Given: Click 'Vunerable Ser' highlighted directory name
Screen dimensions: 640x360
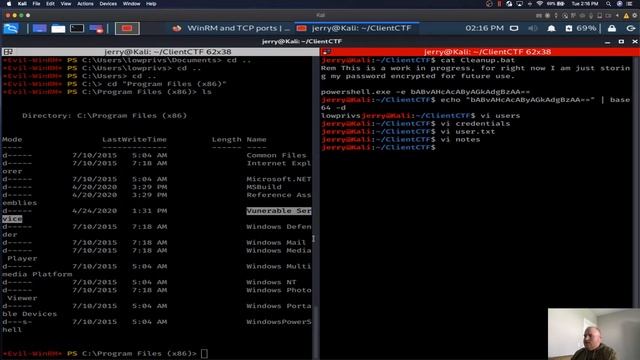Looking at the screenshot, I should 279,211.
